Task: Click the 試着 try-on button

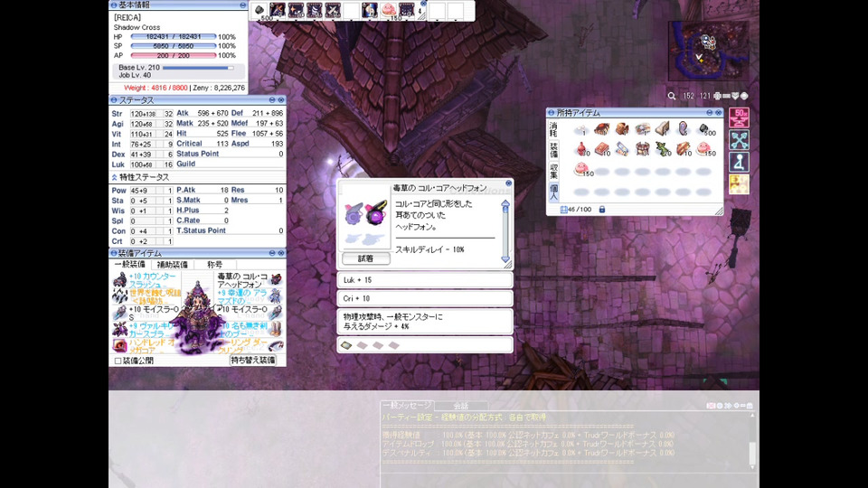Action: pos(366,258)
